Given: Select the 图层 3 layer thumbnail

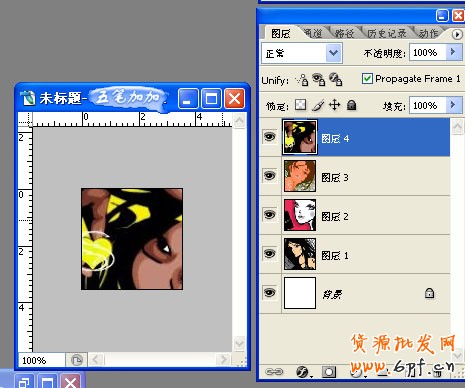Looking at the screenshot, I should [300, 176].
